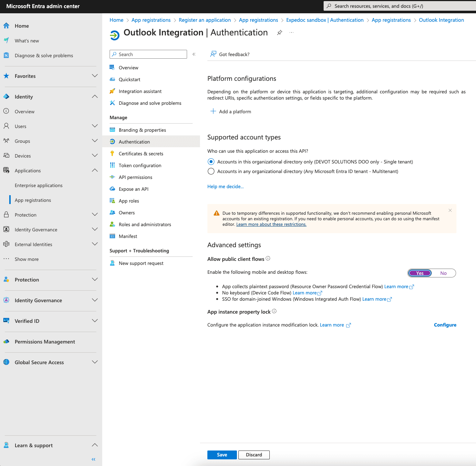Click the Manifest icon

click(112, 236)
